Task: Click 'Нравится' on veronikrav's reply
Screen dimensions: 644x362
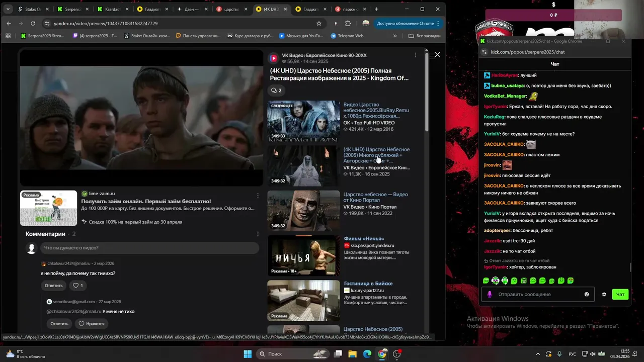Action: click(92, 324)
